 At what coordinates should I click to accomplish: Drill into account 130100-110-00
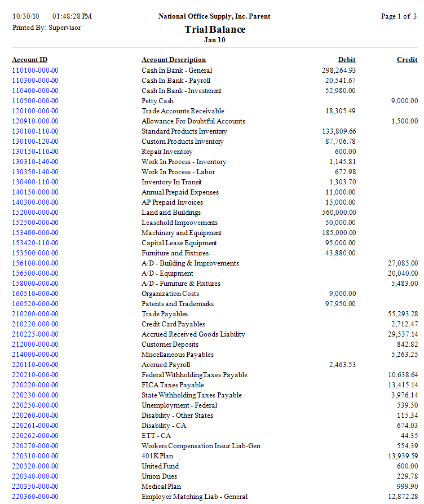click(x=35, y=131)
